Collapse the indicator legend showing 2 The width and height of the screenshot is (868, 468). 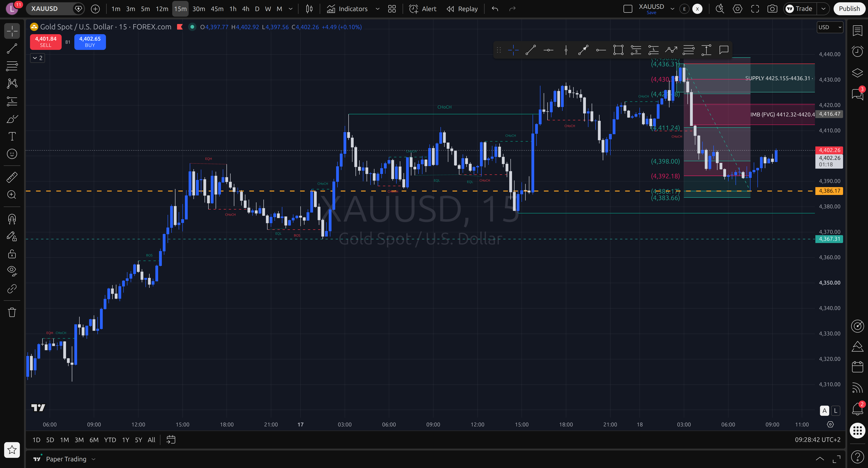point(37,58)
